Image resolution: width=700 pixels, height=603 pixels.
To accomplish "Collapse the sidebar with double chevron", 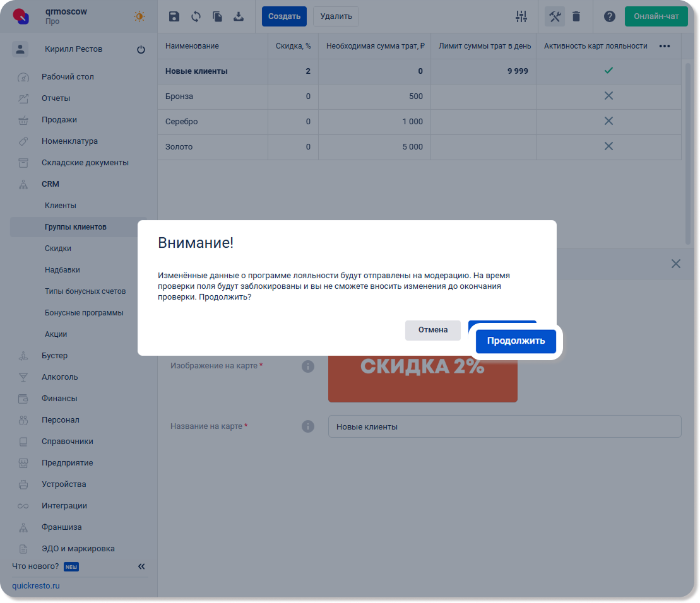I will [141, 566].
